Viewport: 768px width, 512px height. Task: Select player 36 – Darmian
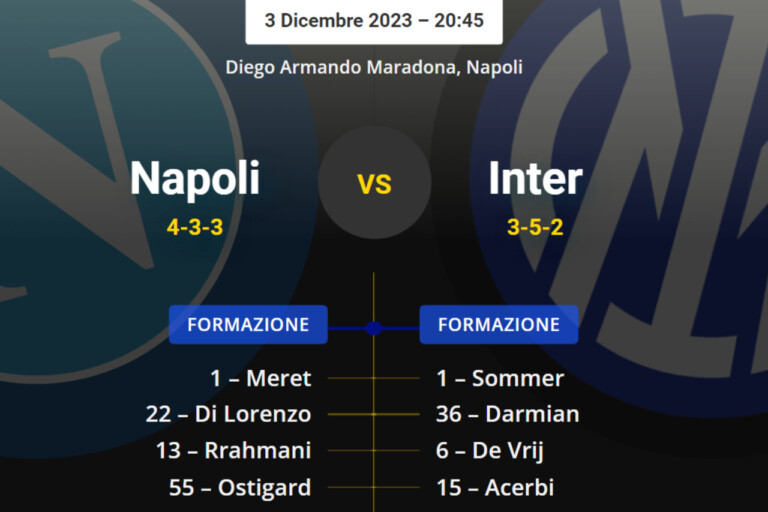pyautogui.click(x=507, y=414)
